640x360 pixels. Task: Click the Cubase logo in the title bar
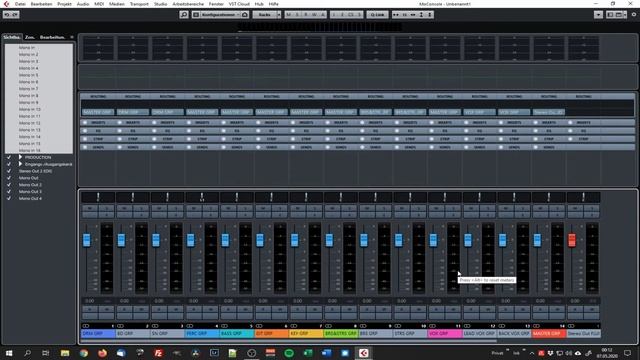click(6, 4)
